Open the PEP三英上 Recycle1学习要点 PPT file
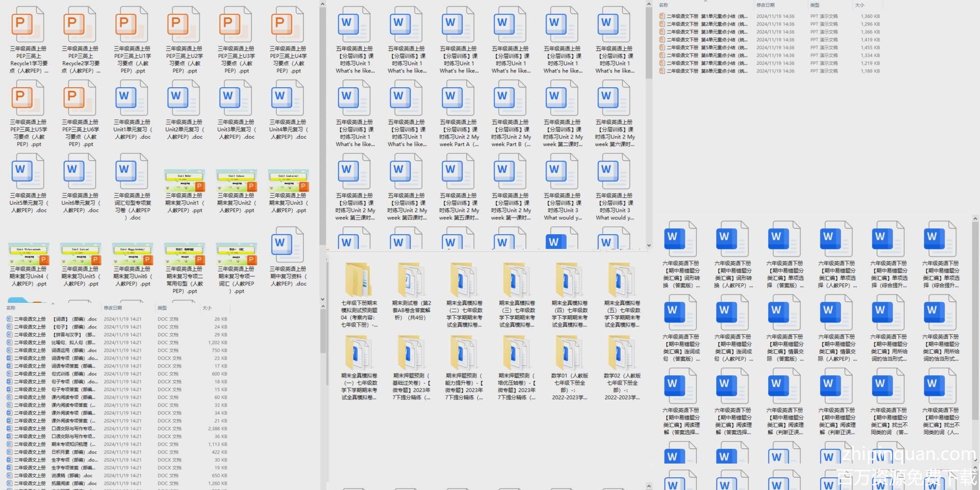The width and height of the screenshot is (980, 490). coord(28,24)
